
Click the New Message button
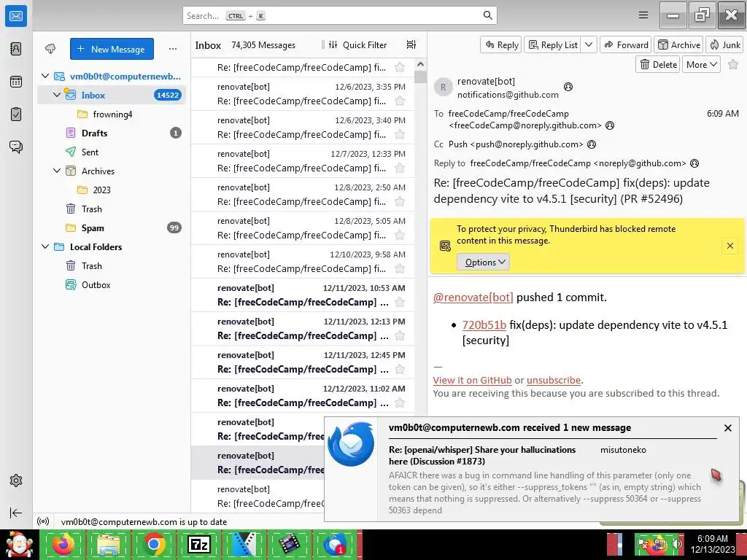pyautogui.click(x=112, y=49)
